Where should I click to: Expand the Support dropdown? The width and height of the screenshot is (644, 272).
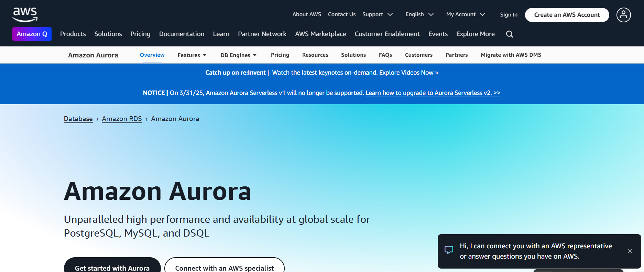tap(377, 14)
